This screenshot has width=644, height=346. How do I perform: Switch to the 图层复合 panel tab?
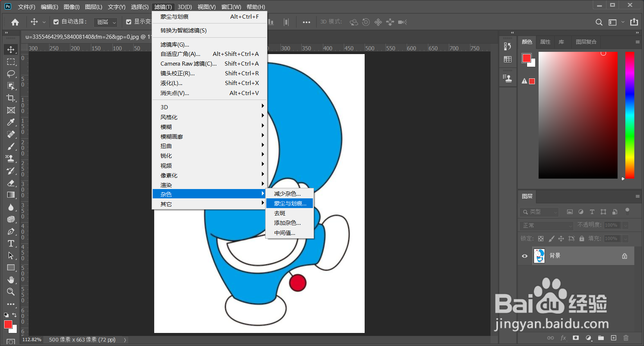(586, 42)
